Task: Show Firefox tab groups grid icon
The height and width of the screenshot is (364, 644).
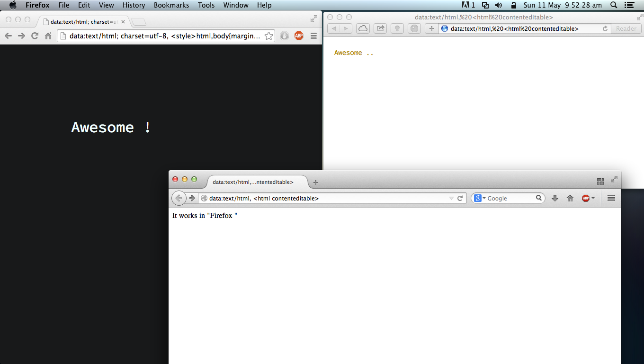Action: 600,181
